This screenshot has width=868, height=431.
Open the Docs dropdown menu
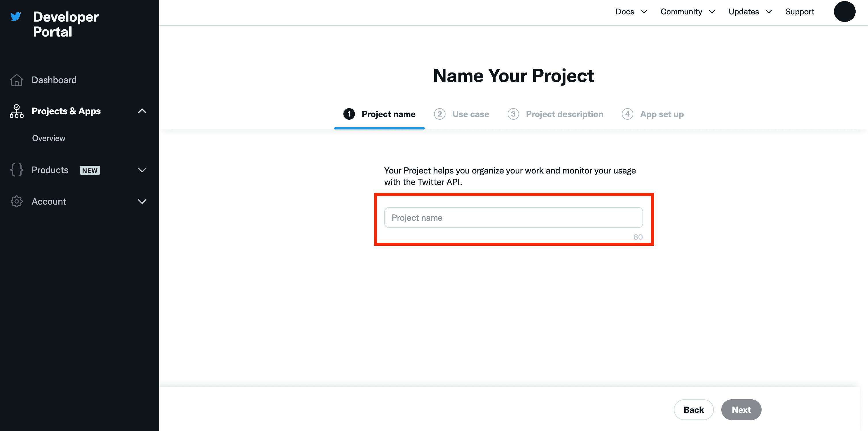coord(631,12)
